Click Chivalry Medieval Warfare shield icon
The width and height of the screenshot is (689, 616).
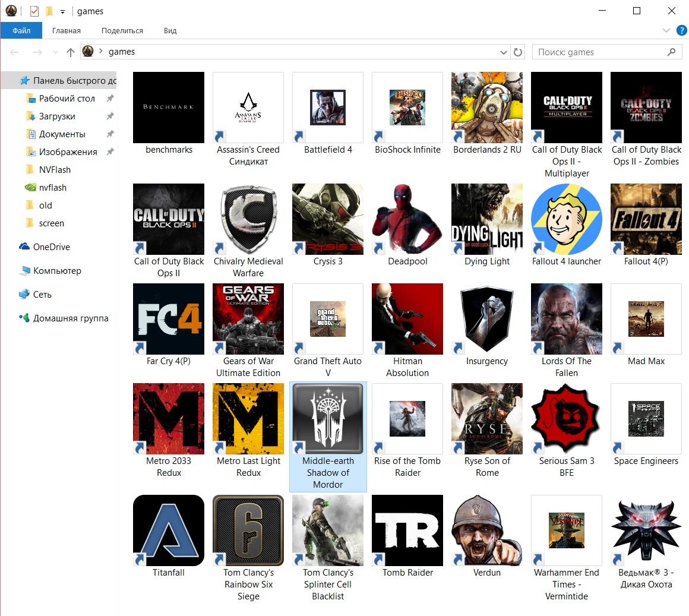(248, 219)
